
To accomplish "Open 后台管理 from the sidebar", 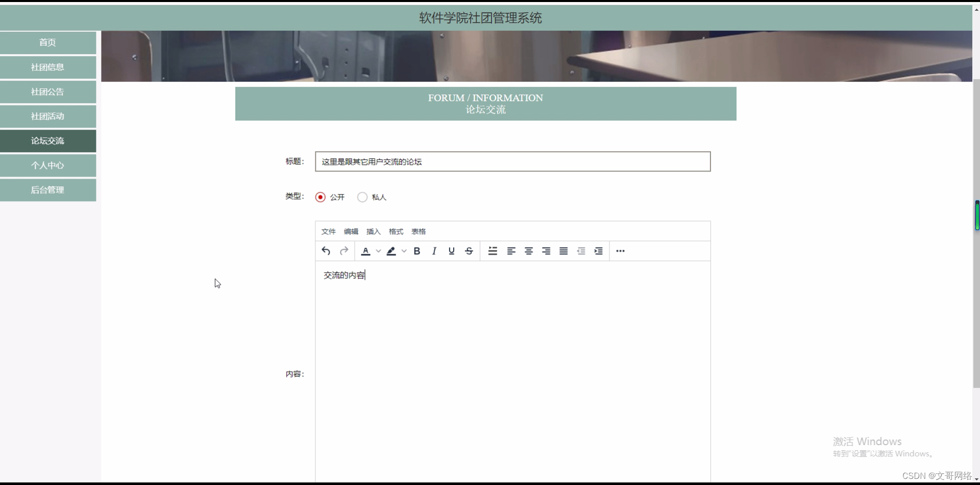I will [47, 189].
